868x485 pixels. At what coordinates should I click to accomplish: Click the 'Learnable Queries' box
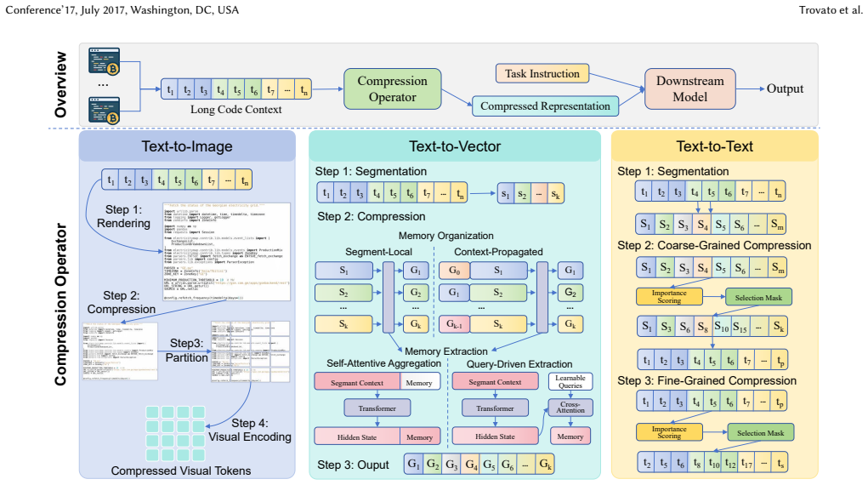(570, 381)
